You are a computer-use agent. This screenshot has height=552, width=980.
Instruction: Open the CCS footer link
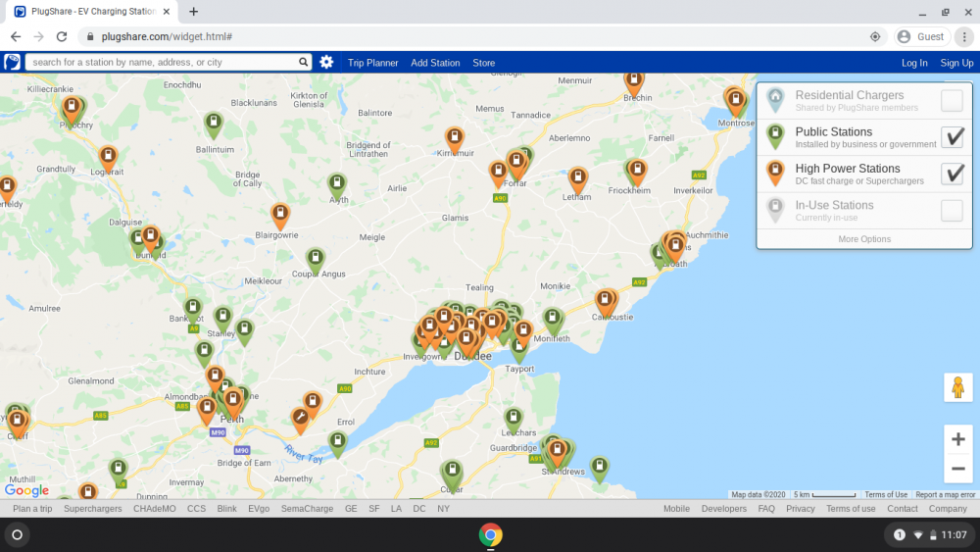(x=196, y=508)
